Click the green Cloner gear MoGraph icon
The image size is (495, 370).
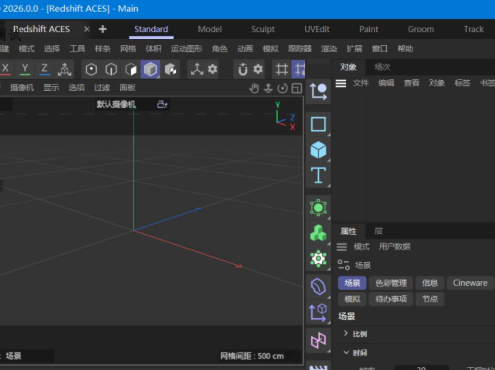pos(318,258)
